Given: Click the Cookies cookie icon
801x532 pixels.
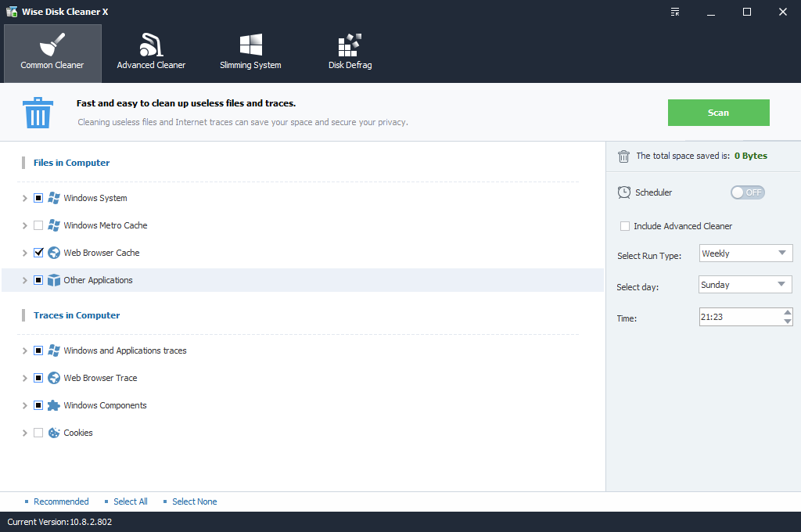Looking at the screenshot, I should point(54,433).
